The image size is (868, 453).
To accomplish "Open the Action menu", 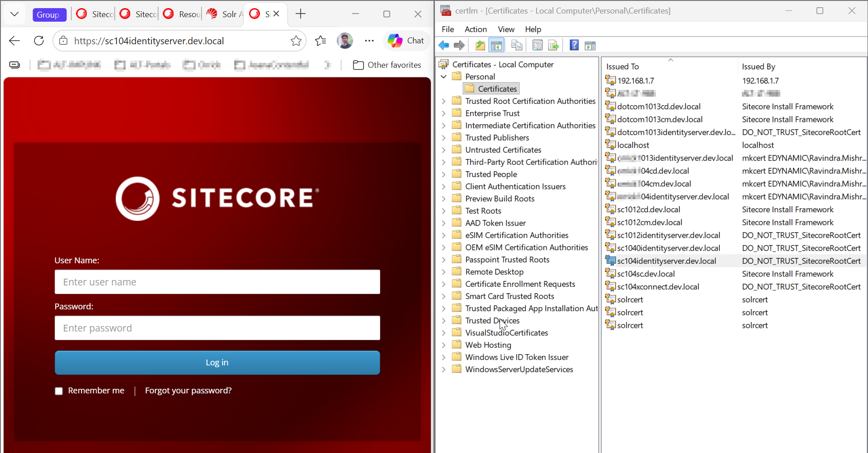I will 476,29.
